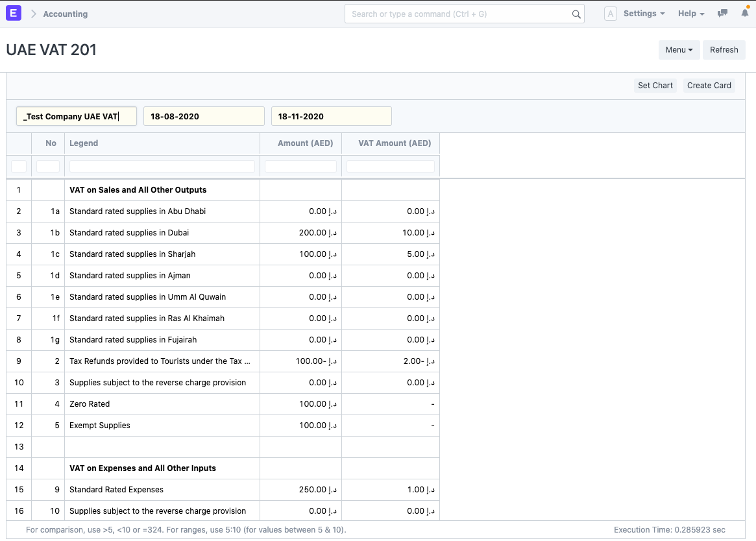Expand the Help dropdown menu
The height and width of the screenshot is (541, 756).
pos(691,14)
